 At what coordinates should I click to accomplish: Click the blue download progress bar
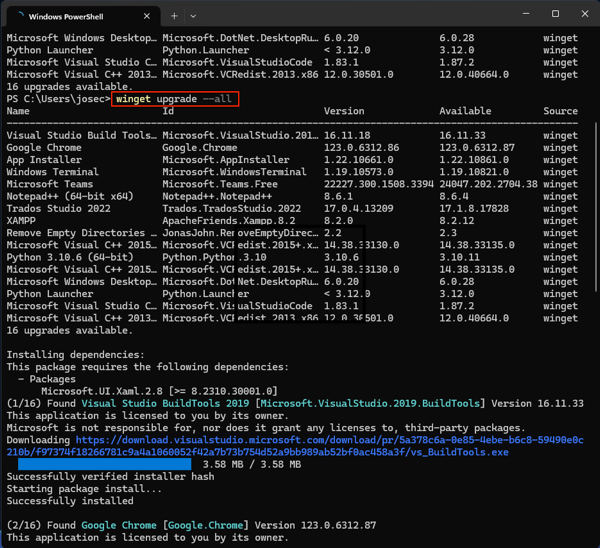[x=104, y=464]
